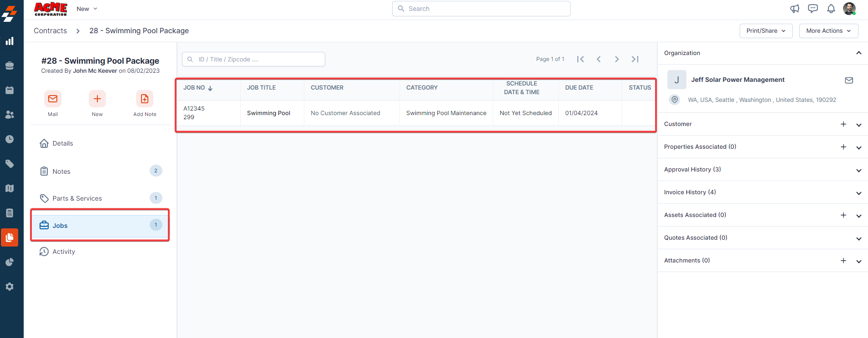Open settings gear in left sidebar
Screen dimensions: 868x338
[10, 287]
